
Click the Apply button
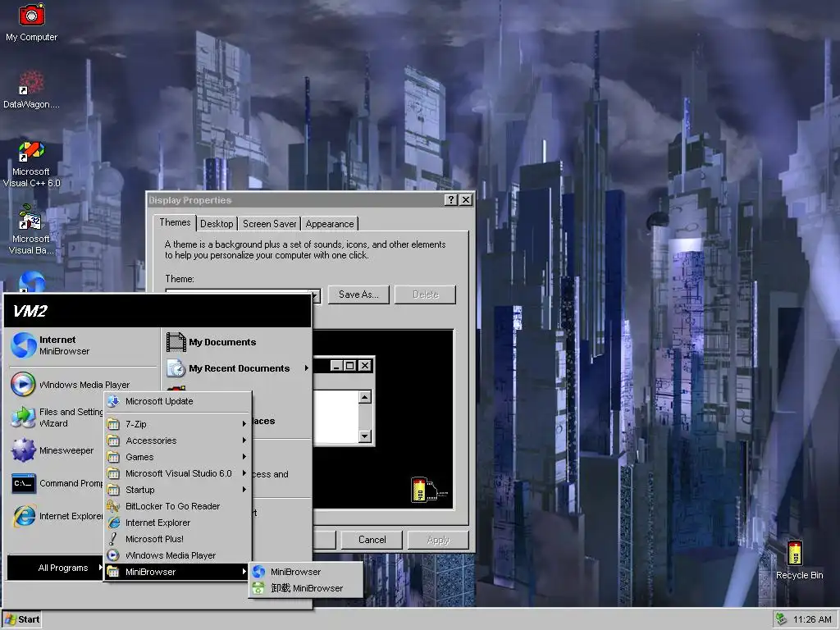(438, 540)
